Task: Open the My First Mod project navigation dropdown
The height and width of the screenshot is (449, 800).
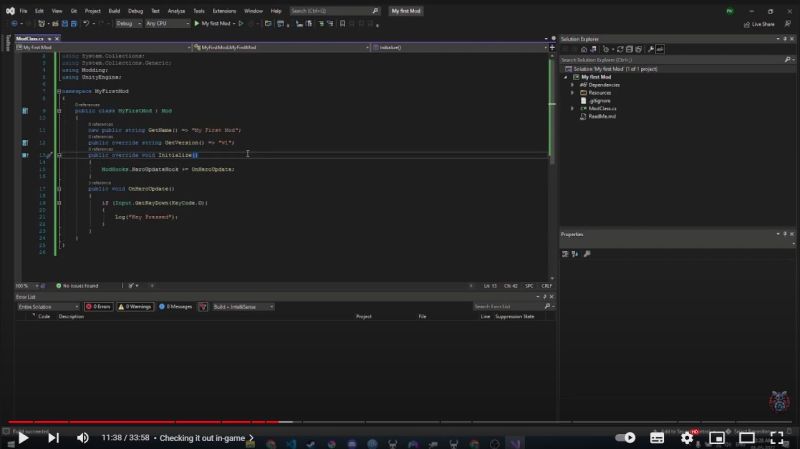Action: (x=104, y=47)
